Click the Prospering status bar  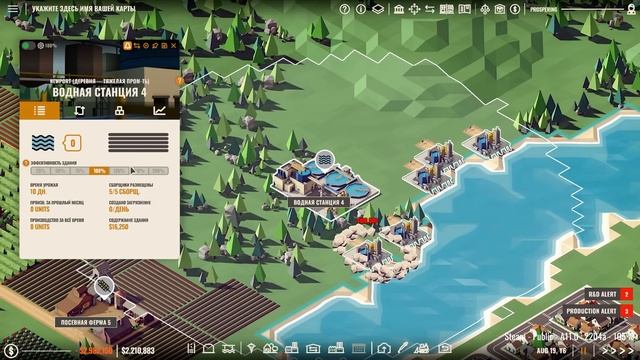[x=576, y=9]
